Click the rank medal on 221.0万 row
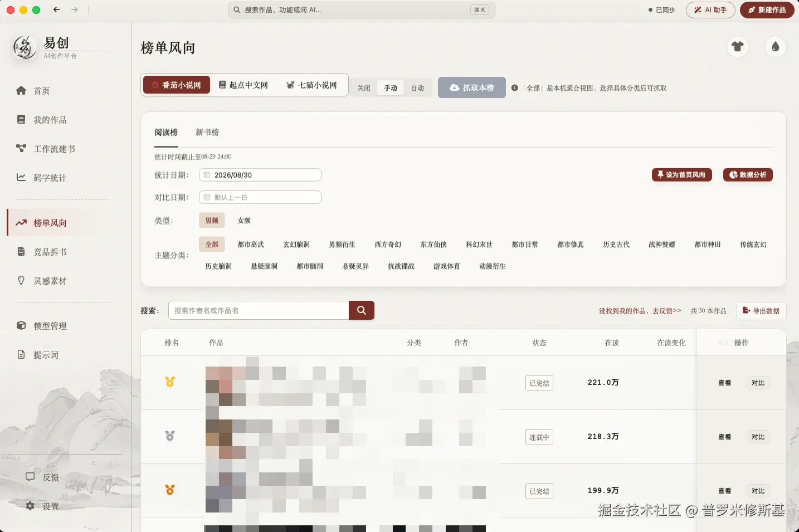 [x=170, y=382]
